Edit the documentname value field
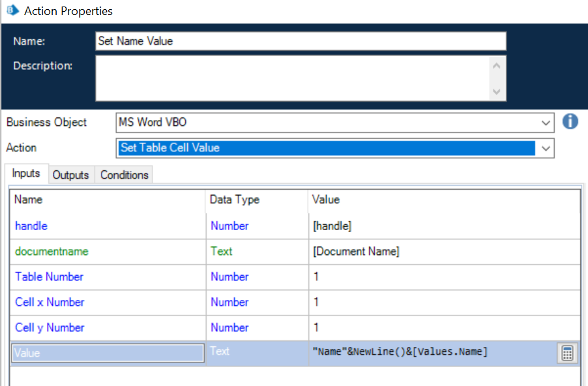Viewport: 588px width, 386px height. pos(443,252)
